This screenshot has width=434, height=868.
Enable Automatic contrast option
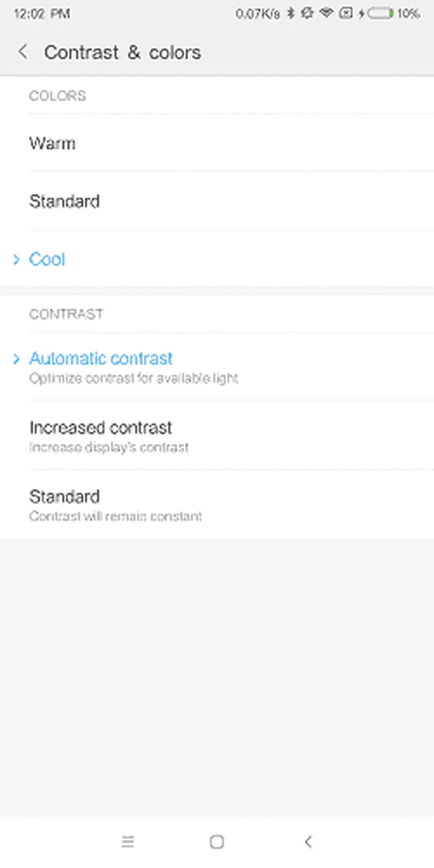(x=101, y=359)
